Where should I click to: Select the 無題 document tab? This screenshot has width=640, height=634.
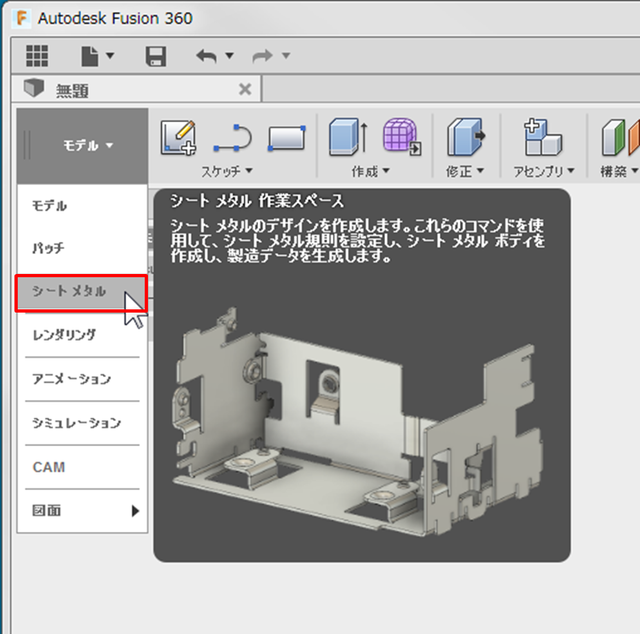pyautogui.click(x=136, y=89)
